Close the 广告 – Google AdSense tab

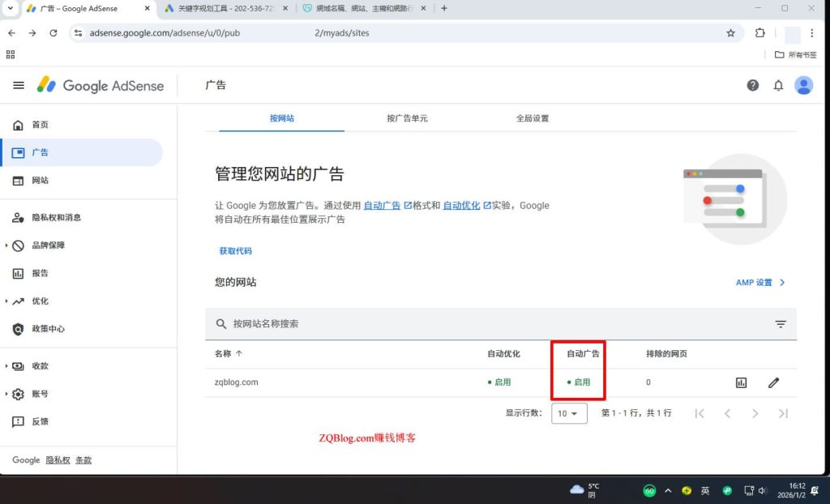[148, 8]
